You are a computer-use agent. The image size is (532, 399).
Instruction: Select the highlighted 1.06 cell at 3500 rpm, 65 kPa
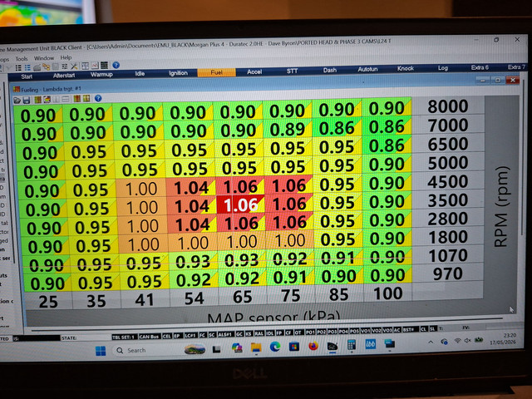(x=240, y=204)
